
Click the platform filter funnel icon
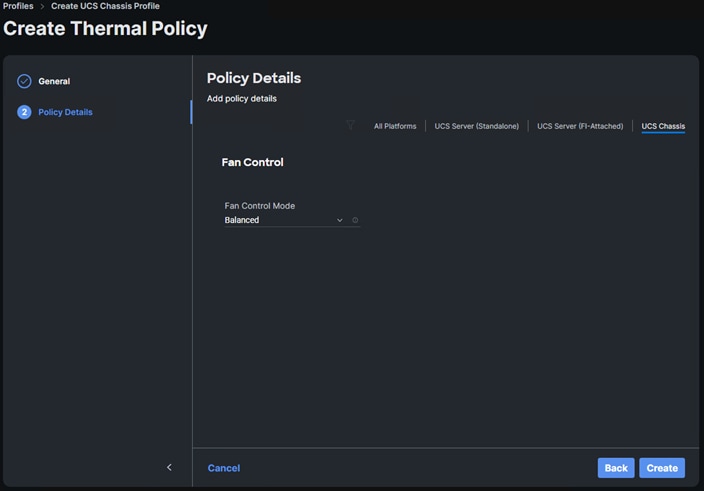click(x=350, y=126)
